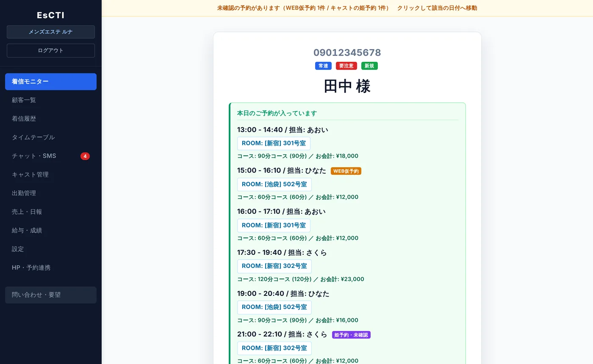Click ROOM 新宿 301号室 under 13:00 booking
The height and width of the screenshot is (364, 593).
[274, 143]
